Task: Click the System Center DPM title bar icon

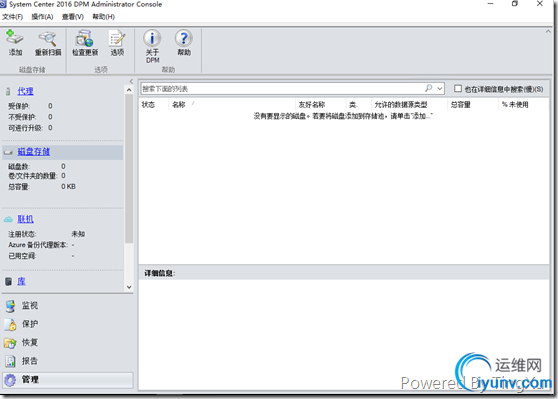Action: coord(3,4)
